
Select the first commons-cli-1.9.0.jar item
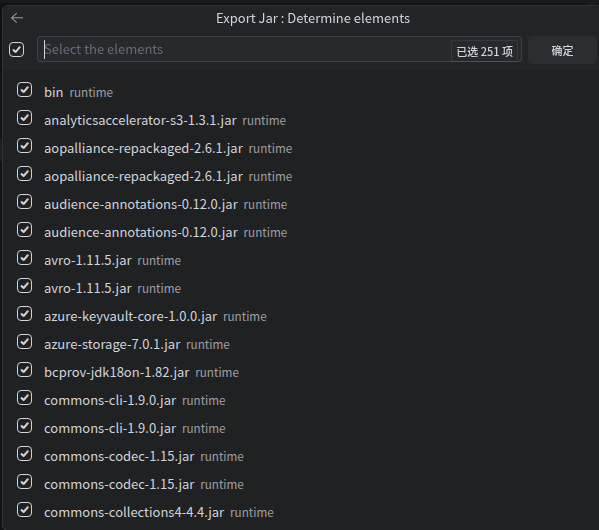tap(134, 400)
